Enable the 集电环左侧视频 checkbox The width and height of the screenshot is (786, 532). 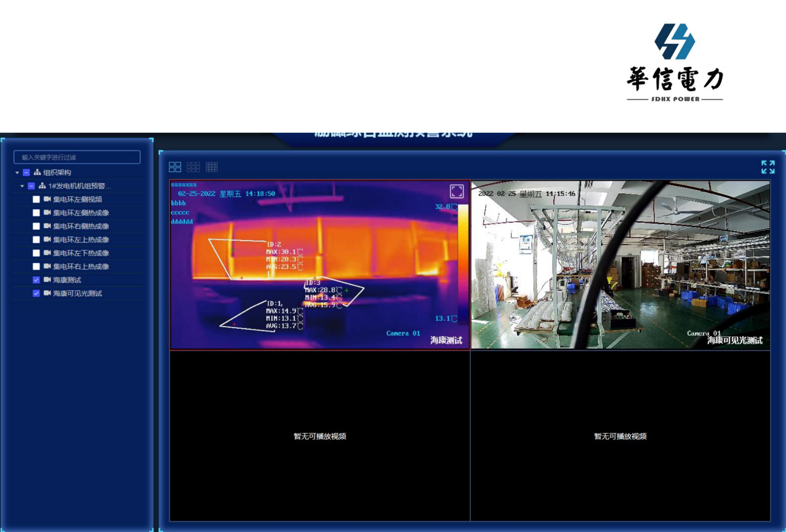36,200
